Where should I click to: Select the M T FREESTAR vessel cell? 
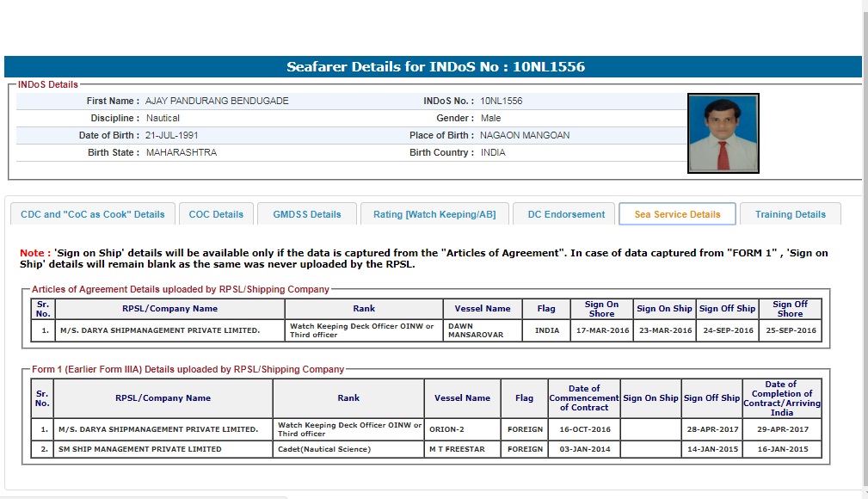(x=462, y=449)
